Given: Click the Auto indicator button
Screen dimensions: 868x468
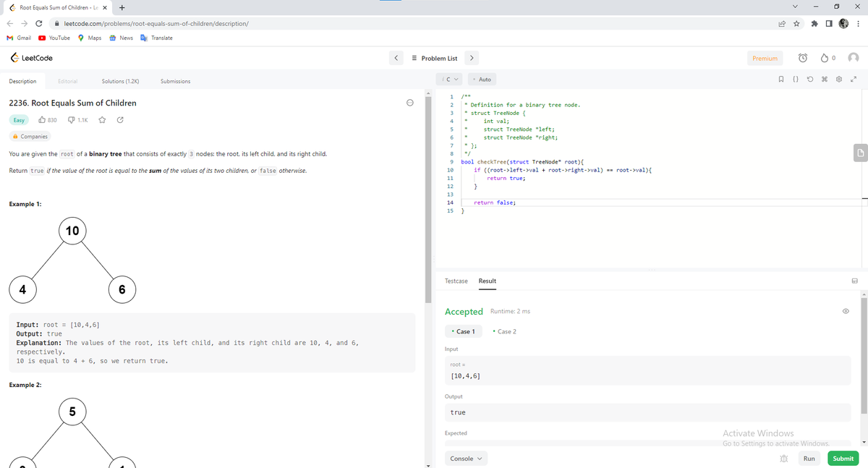Looking at the screenshot, I should pyautogui.click(x=481, y=79).
